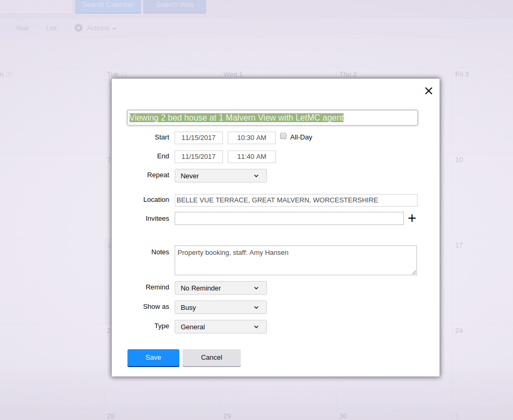Close the event dialog with X

(x=429, y=91)
